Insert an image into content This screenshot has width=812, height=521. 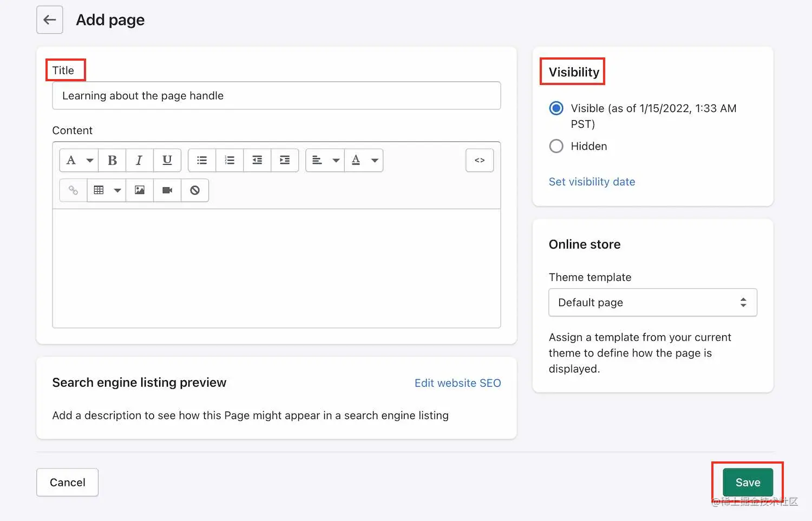[x=140, y=190]
